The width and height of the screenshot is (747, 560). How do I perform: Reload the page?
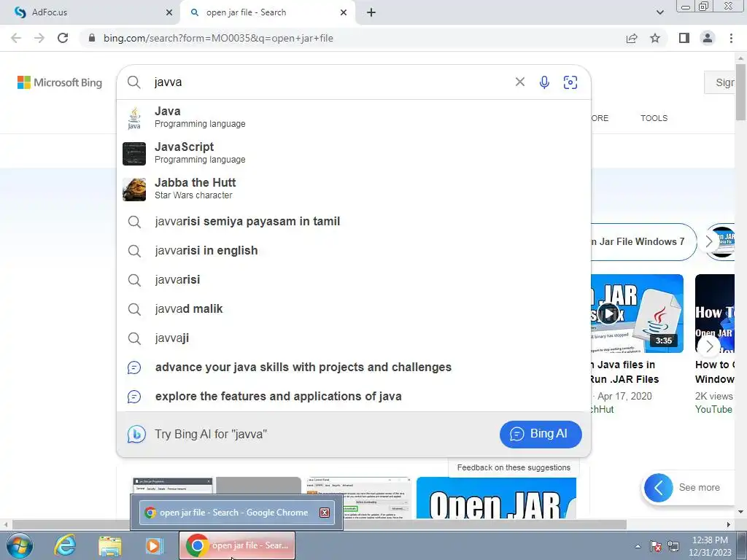(x=63, y=38)
